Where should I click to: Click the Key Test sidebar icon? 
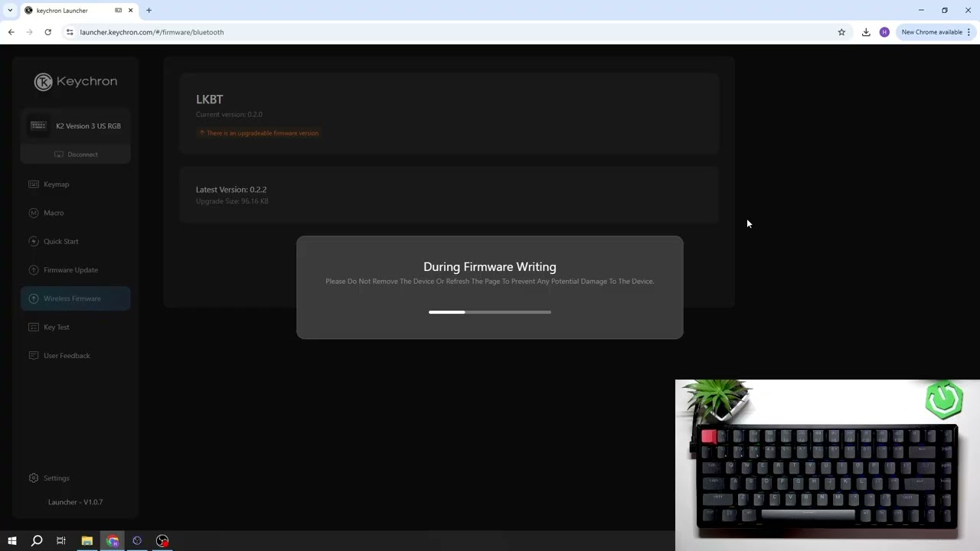(x=34, y=328)
